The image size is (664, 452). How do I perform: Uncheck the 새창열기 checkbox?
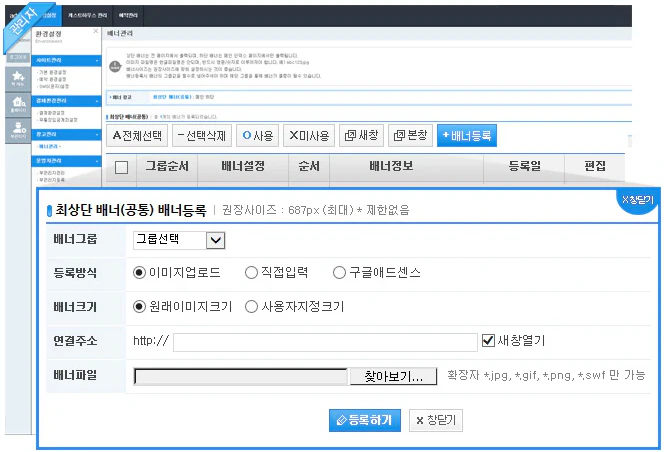488,340
